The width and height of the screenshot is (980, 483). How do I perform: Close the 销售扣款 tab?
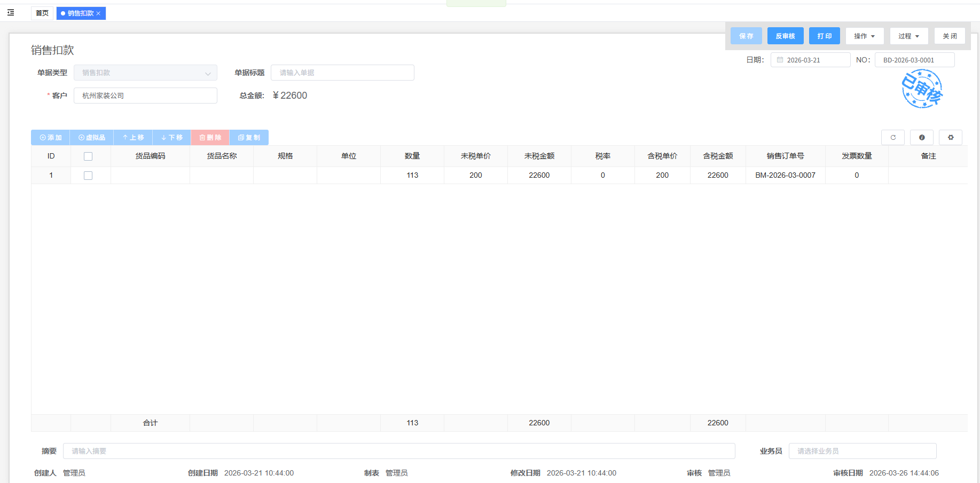98,13
